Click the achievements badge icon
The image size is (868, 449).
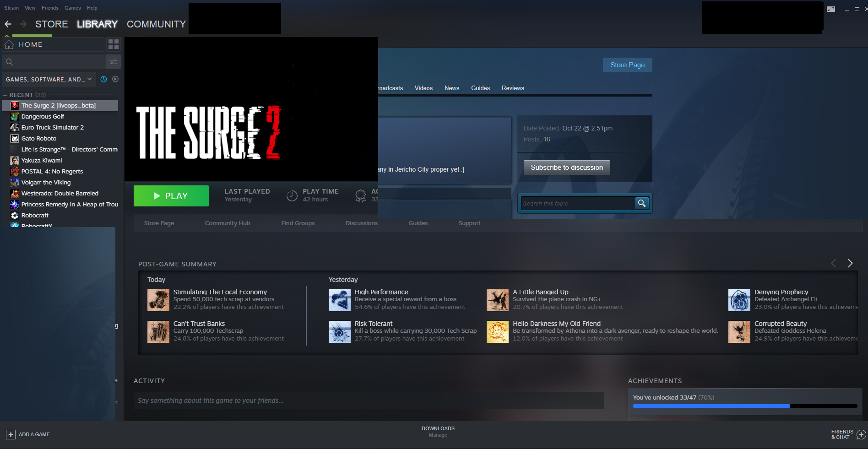[x=361, y=196]
